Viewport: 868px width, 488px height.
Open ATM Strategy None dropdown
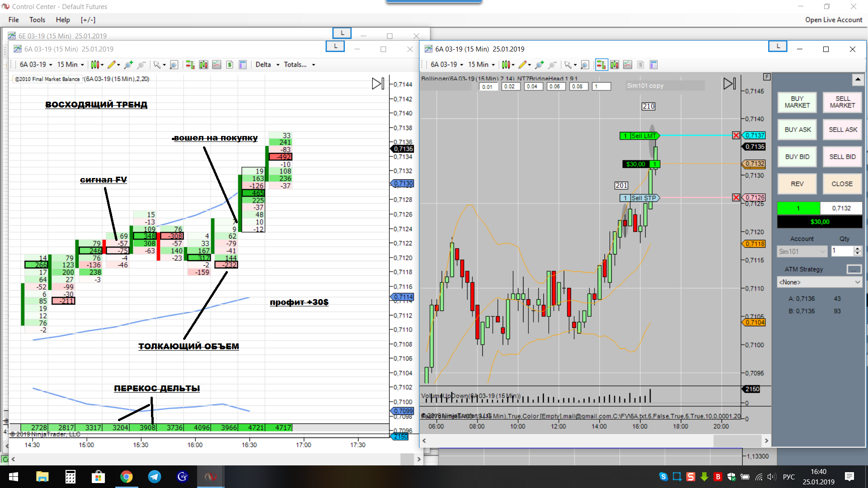click(x=819, y=282)
